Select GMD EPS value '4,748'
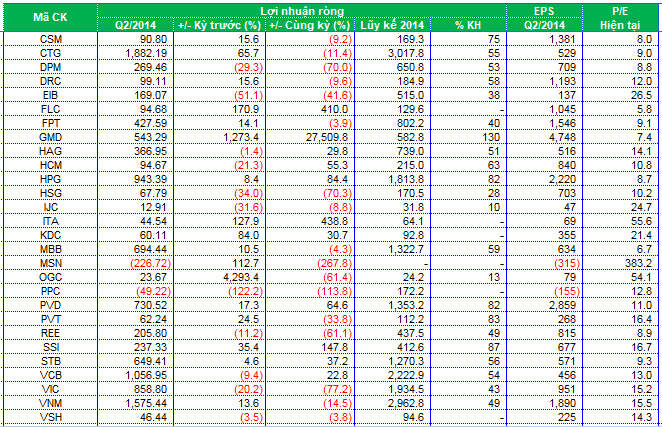662x427 pixels. (563, 137)
